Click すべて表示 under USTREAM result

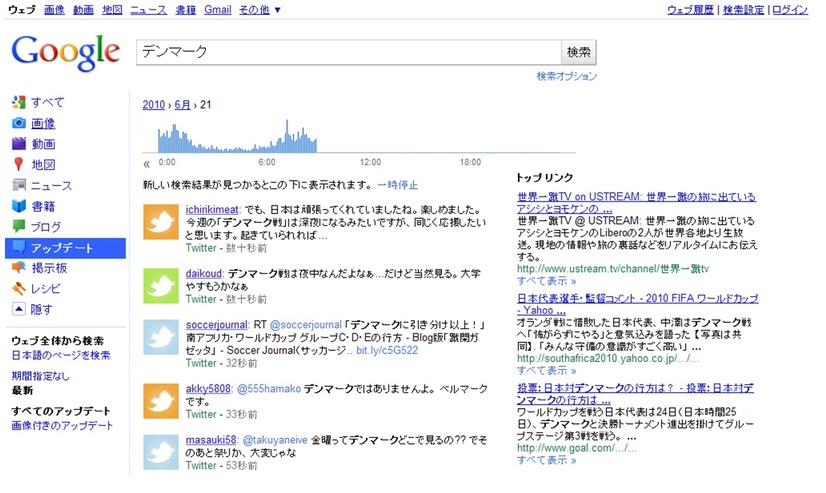(546, 281)
